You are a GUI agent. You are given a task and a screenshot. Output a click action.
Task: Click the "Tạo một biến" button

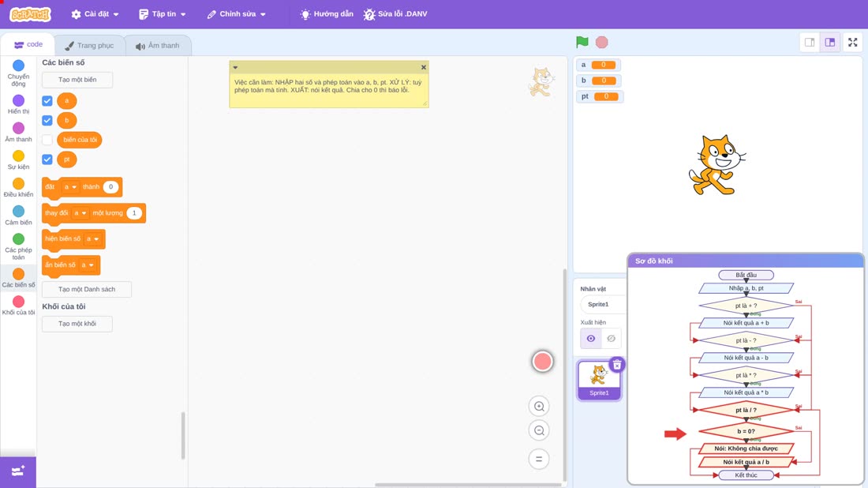pyautogui.click(x=77, y=80)
